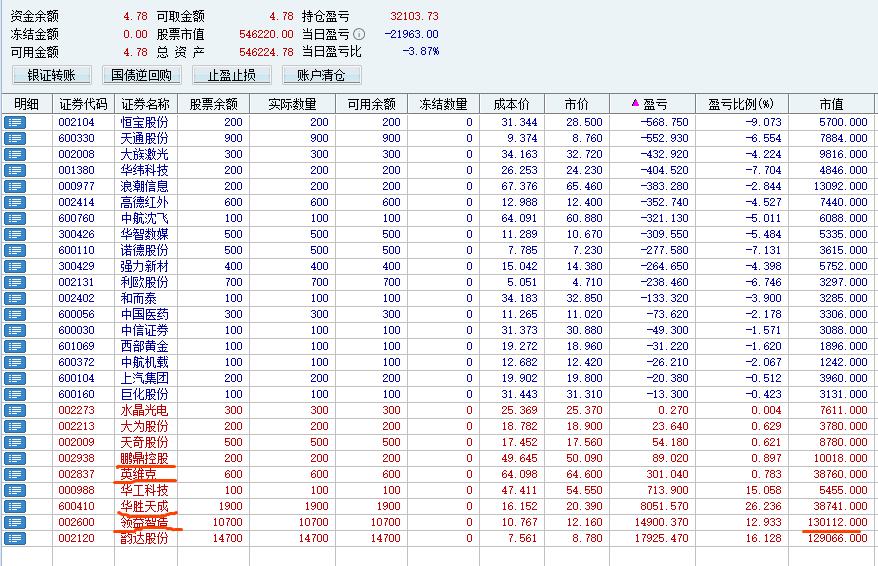Click 股票市值 value 546220.00
The image size is (878, 566).
(267, 34)
